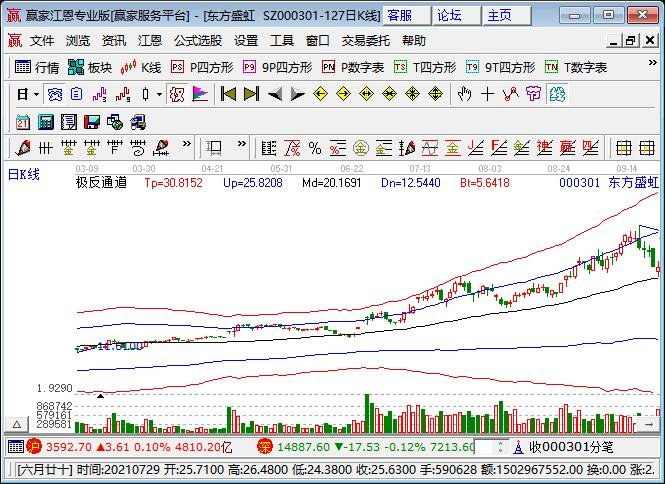Jump to first bar icon
The image size is (665, 484).
click(228, 94)
